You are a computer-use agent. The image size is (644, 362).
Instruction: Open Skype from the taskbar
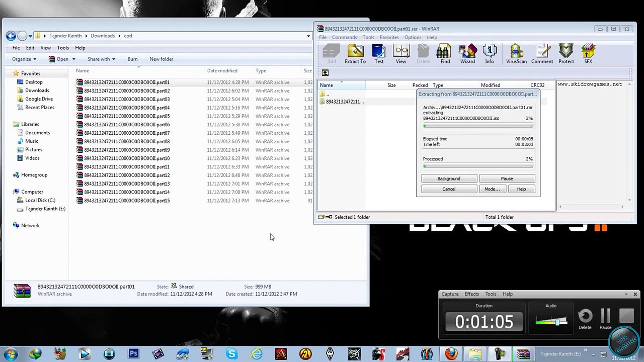pos(231,354)
